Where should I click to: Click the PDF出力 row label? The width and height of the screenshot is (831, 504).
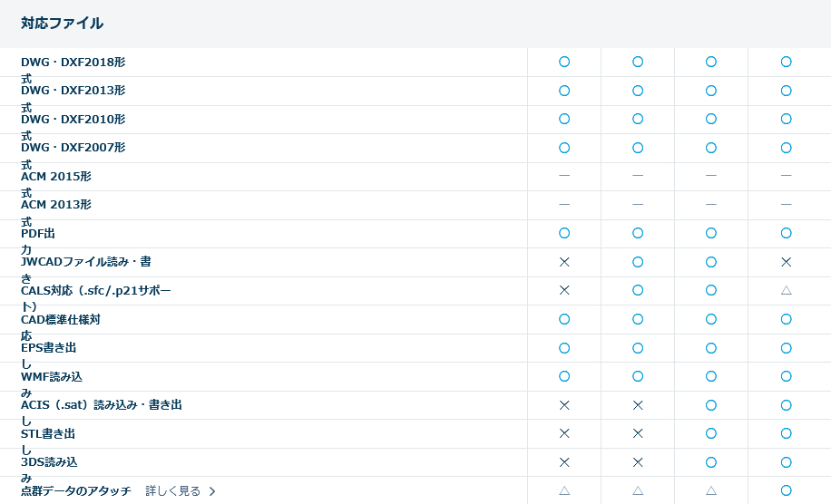coord(38,234)
